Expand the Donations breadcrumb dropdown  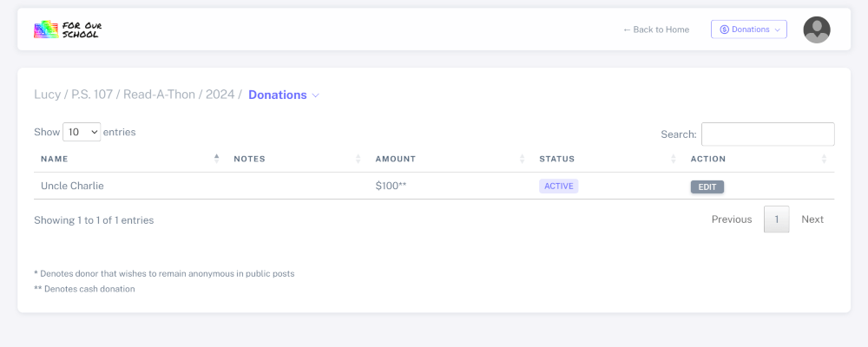(x=284, y=95)
